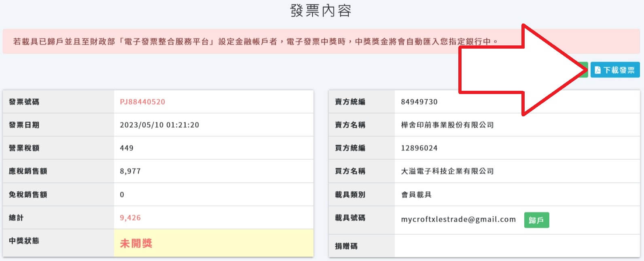
Task: Click the business tax value 449
Action: 127,148
